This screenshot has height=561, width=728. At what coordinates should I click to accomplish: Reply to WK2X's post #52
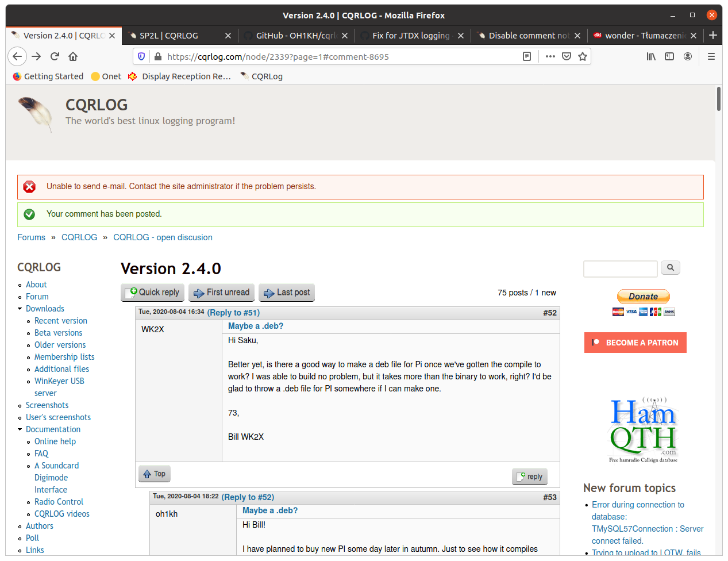[x=530, y=477]
